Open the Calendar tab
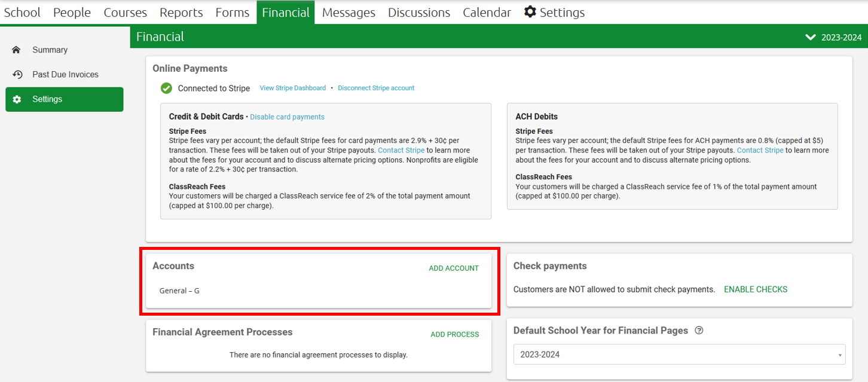 [x=487, y=12]
